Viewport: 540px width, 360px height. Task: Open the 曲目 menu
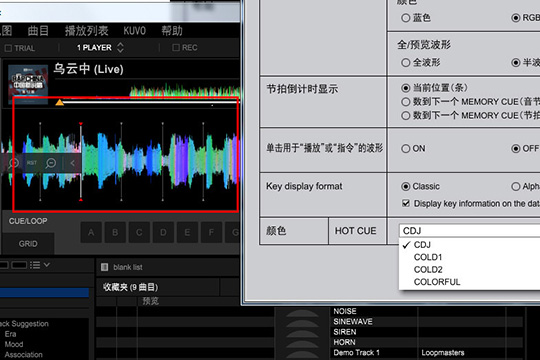(x=38, y=31)
